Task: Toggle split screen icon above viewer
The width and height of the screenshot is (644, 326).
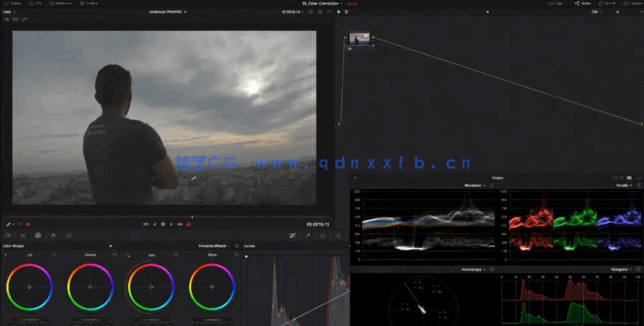Action: [x=16, y=19]
